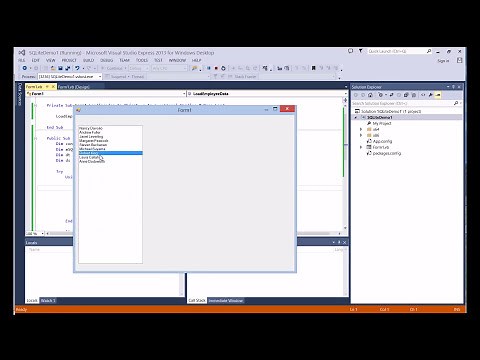Open the TEST menu
Viewport: 480px width, 360px height.
coord(158,60)
